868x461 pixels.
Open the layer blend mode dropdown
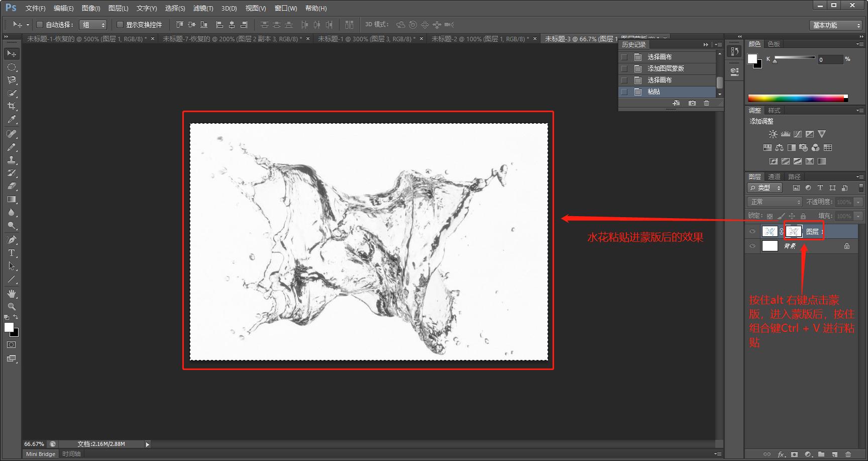[x=774, y=202]
